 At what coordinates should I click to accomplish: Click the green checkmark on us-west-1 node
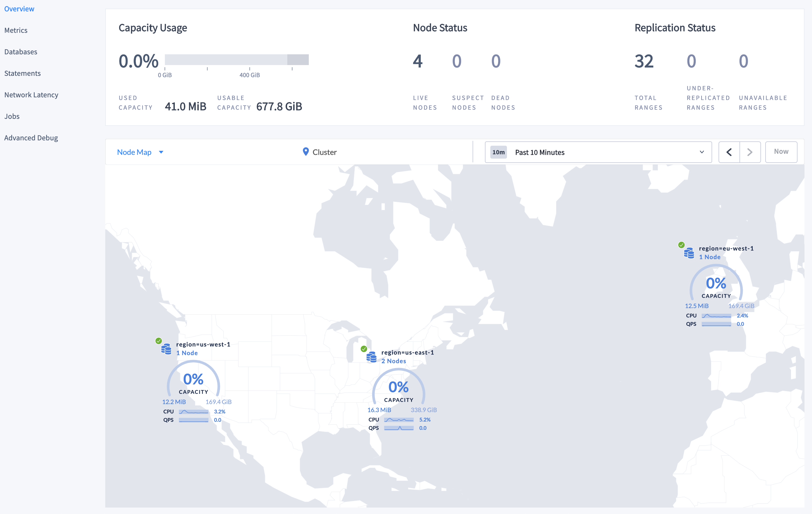[158, 338]
